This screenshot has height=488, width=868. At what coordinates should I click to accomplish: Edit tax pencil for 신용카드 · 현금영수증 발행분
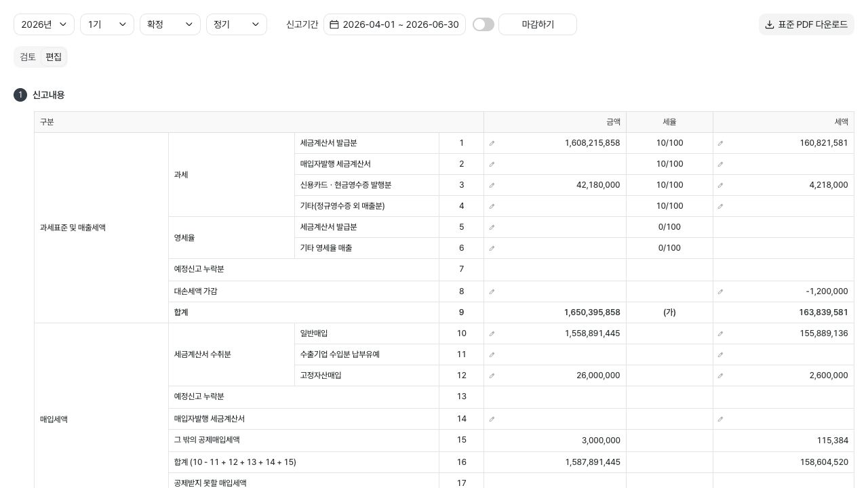point(721,185)
